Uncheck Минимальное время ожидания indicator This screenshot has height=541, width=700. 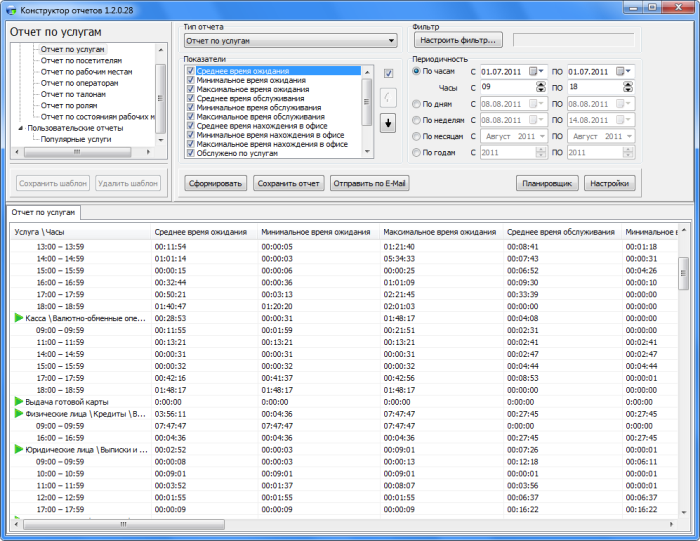(x=191, y=80)
